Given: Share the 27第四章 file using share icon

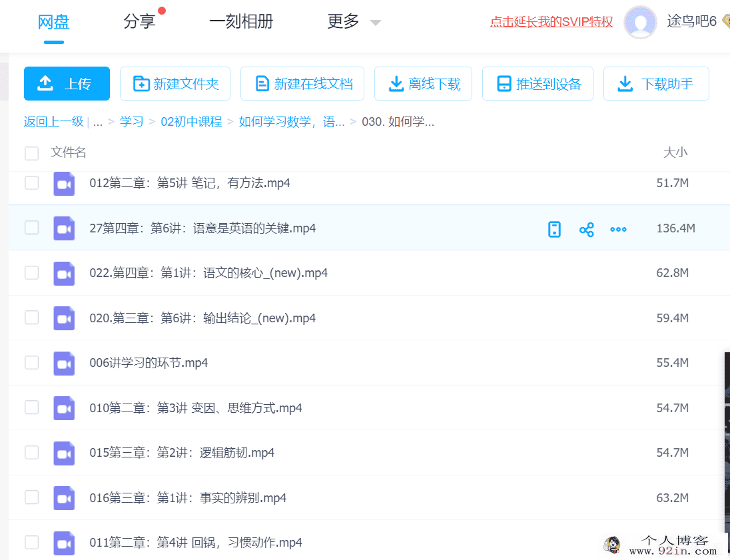Looking at the screenshot, I should point(586,230).
